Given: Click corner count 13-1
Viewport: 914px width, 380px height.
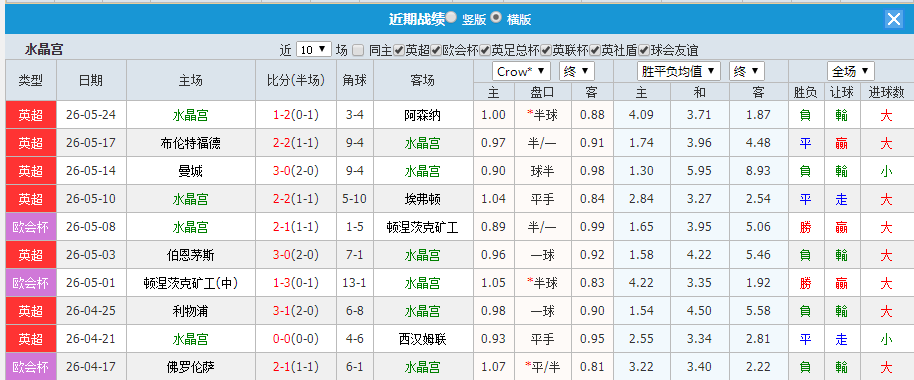Looking at the screenshot, I should pos(355,283).
